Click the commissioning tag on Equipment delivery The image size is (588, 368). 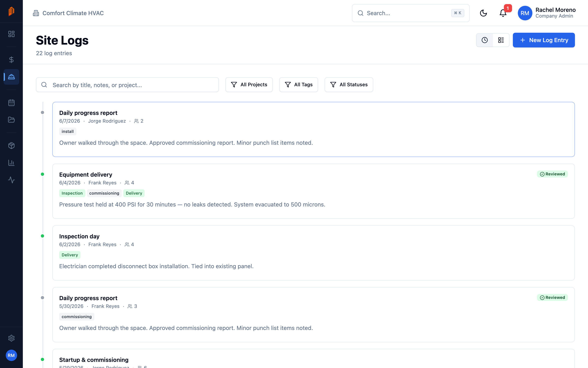tap(104, 193)
